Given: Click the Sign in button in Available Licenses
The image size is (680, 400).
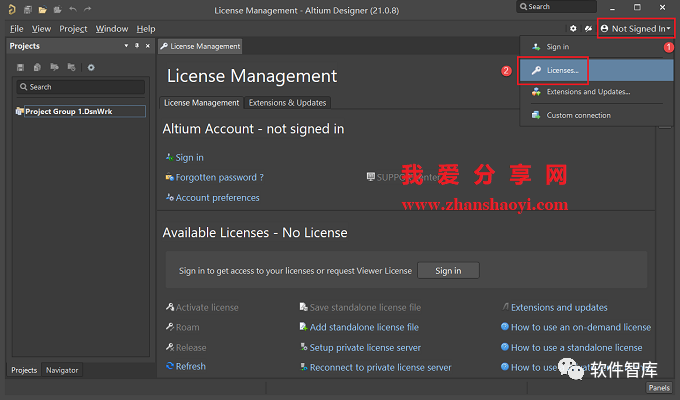Looking at the screenshot, I should [448, 271].
